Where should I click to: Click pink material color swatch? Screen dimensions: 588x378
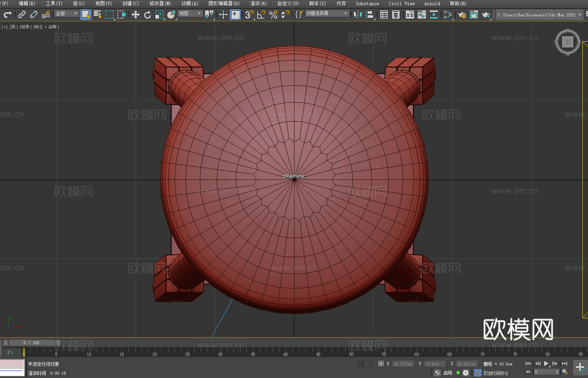tap(12, 364)
